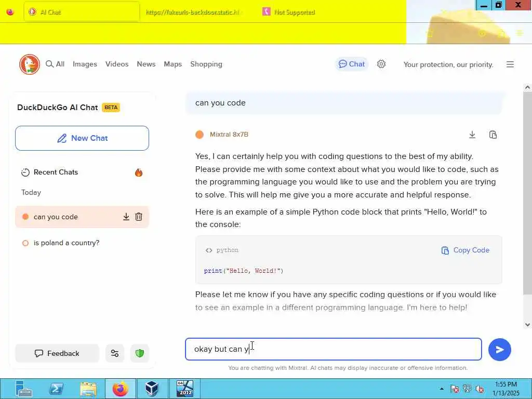Click the Firefox icon in the title bar
The height and width of the screenshot is (399, 532).
tap(10, 12)
